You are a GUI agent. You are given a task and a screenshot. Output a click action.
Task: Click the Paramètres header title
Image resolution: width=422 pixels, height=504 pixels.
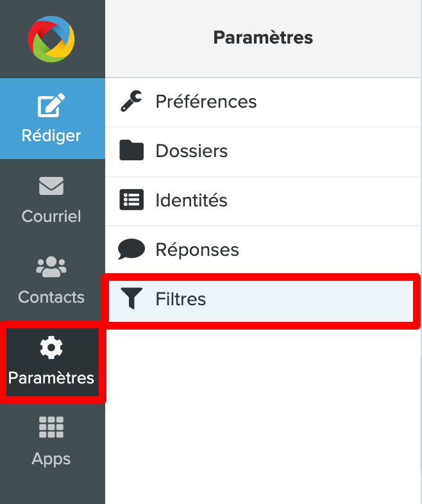pos(263,38)
